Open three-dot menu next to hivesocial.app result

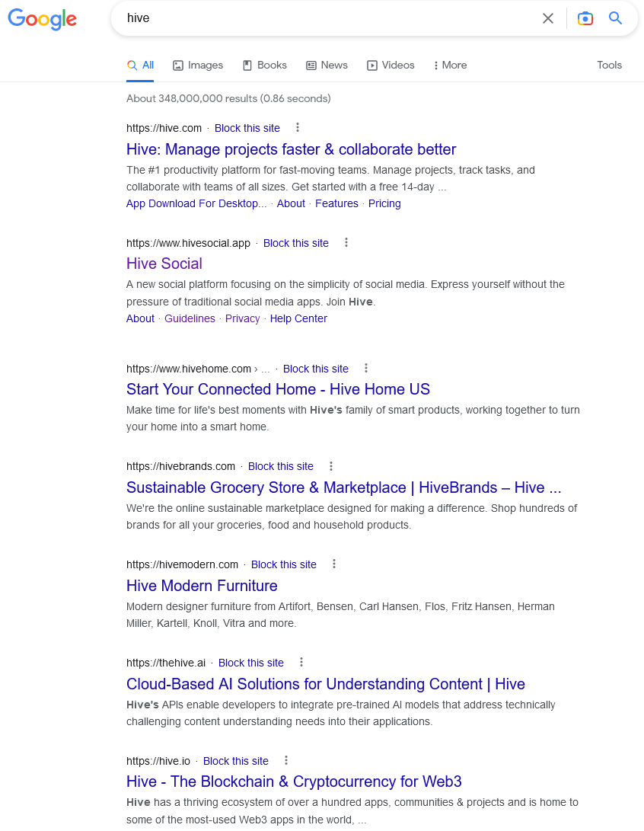tap(346, 242)
